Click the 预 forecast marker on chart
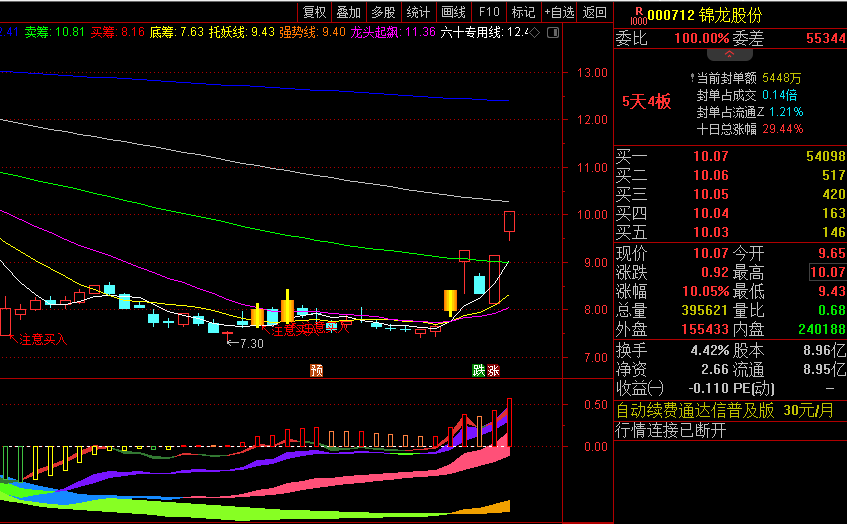The width and height of the screenshot is (847, 524). pos(317,370)
